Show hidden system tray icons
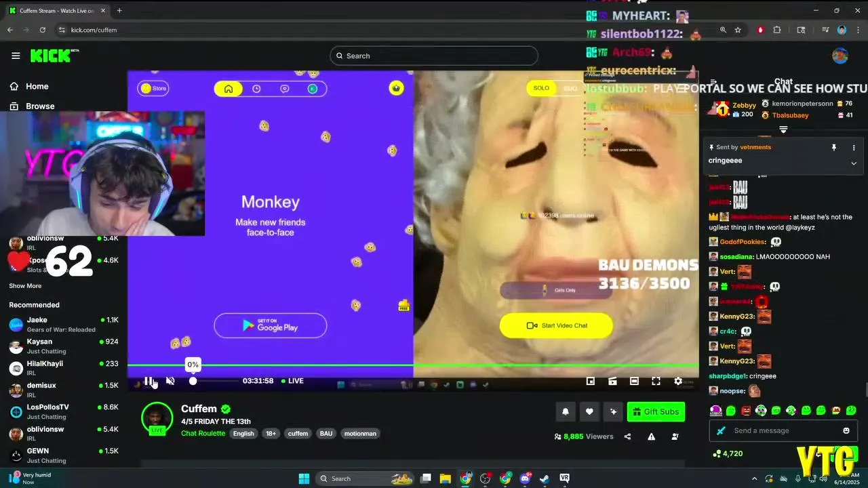 [754, 479]
